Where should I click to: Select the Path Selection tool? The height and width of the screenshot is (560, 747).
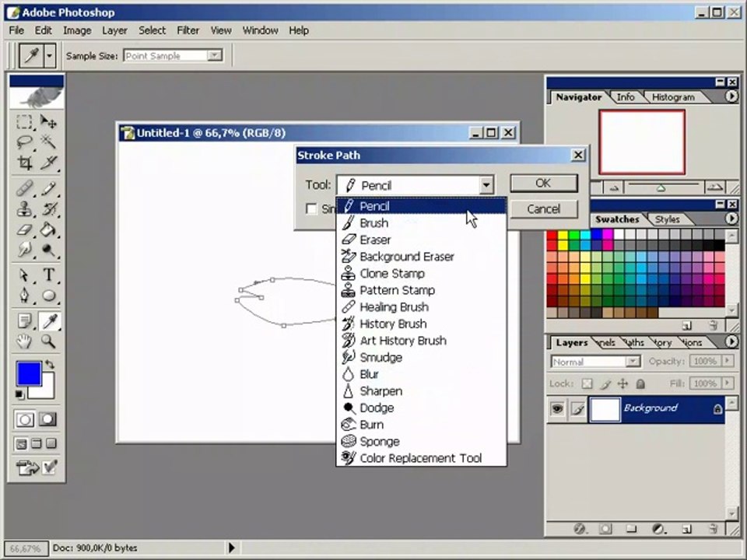(24, 275)
